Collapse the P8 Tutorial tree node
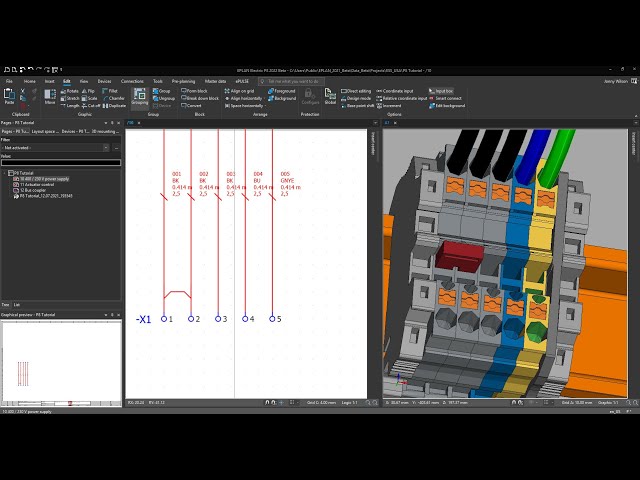Image resolution: width=640 pixels, height=480 pixels. coord(5,173)
